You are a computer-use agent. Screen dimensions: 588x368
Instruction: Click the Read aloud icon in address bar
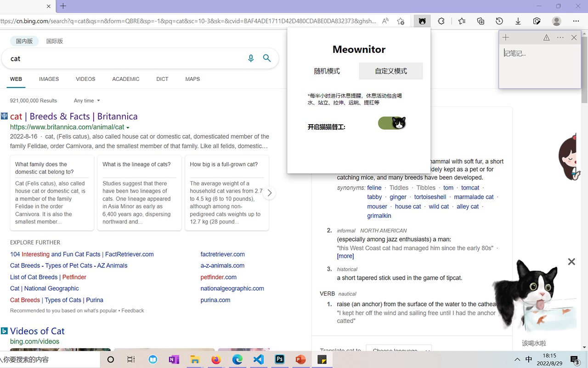tap(385, 21)
